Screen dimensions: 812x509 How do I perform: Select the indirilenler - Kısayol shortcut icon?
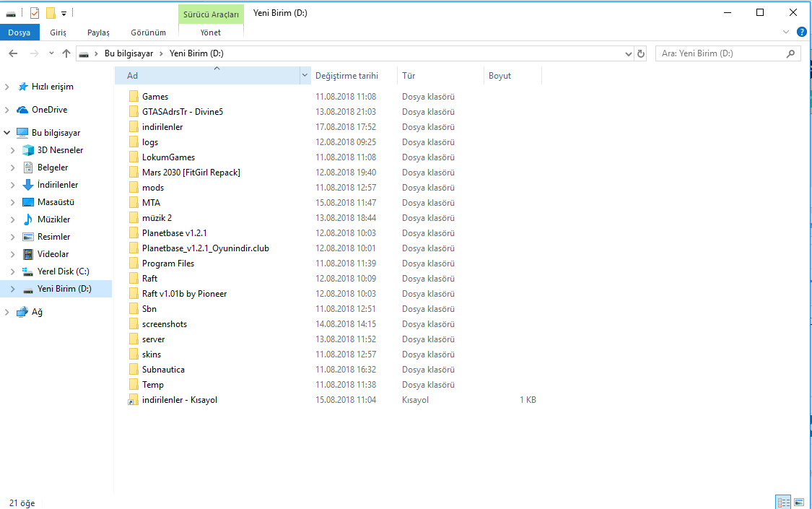coord(134,400)
